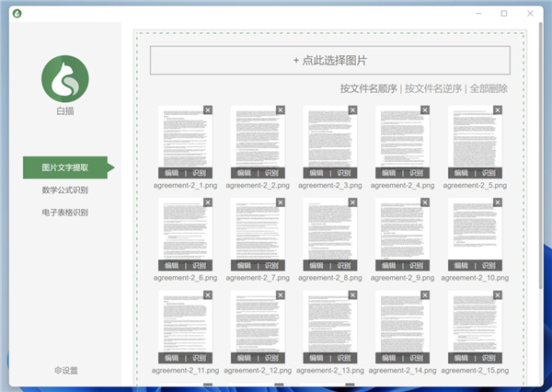Viewport: 552px width, 392px height.
Task: Remove agreement-2_6.png with its X icon
Action: click(208, 202)
